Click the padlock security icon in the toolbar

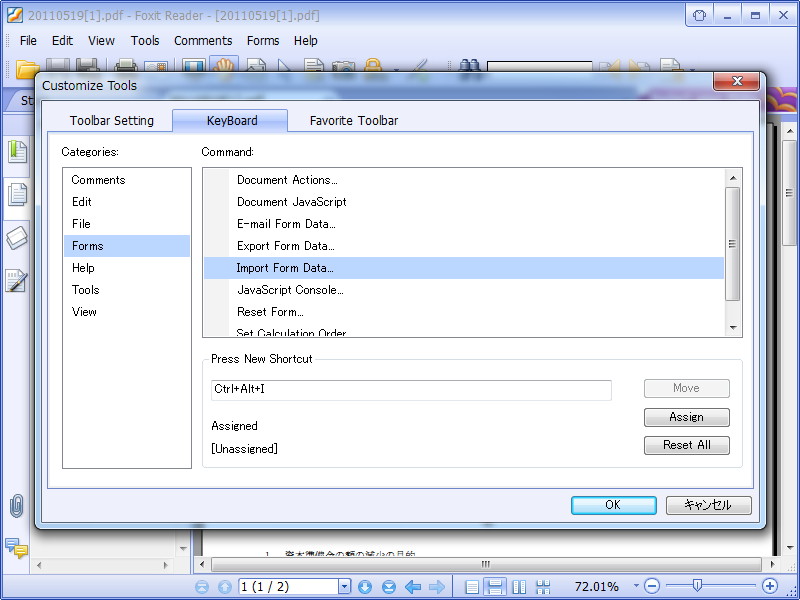click(373, 67)
